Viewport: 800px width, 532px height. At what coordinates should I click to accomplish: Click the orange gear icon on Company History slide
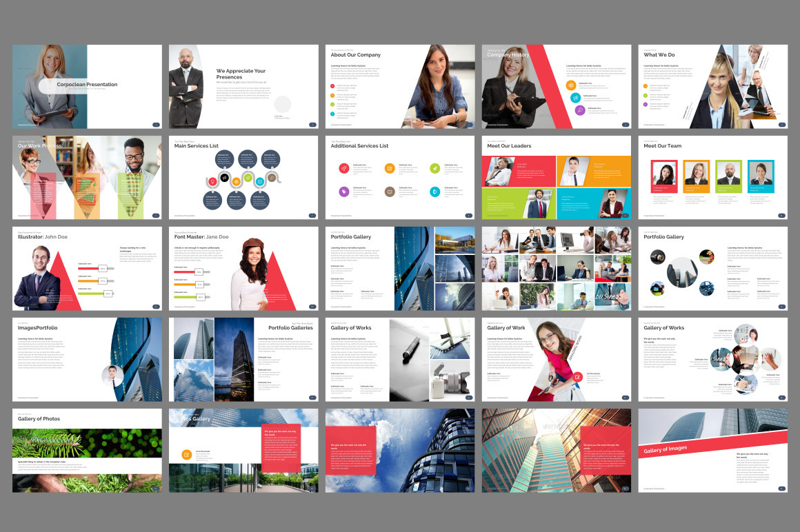(571, 85)
